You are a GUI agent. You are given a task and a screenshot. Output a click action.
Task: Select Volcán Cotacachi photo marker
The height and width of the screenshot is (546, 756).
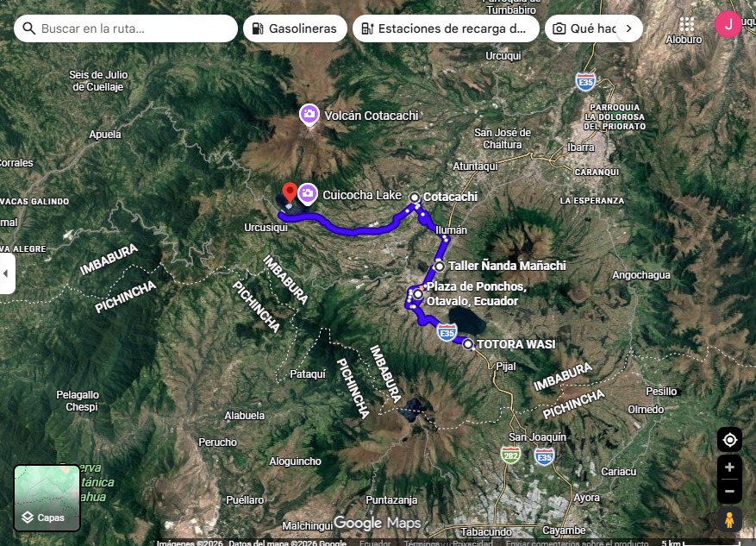pos(309,115)
